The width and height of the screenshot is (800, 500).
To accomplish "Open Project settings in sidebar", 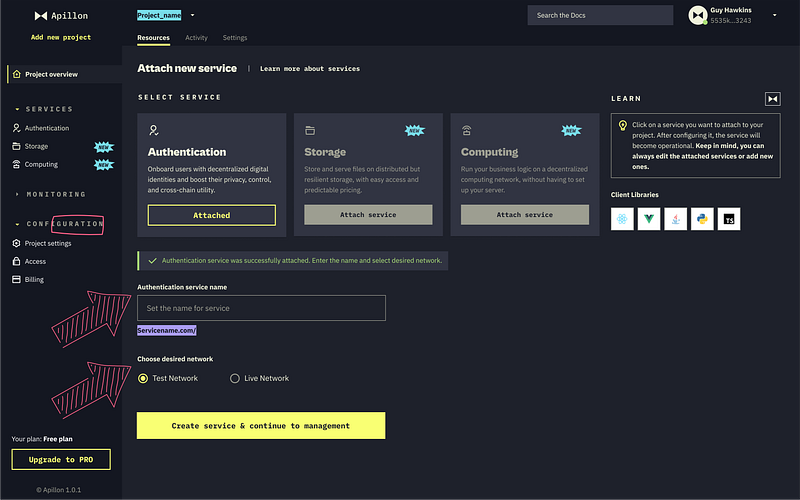I will [48, 243].
